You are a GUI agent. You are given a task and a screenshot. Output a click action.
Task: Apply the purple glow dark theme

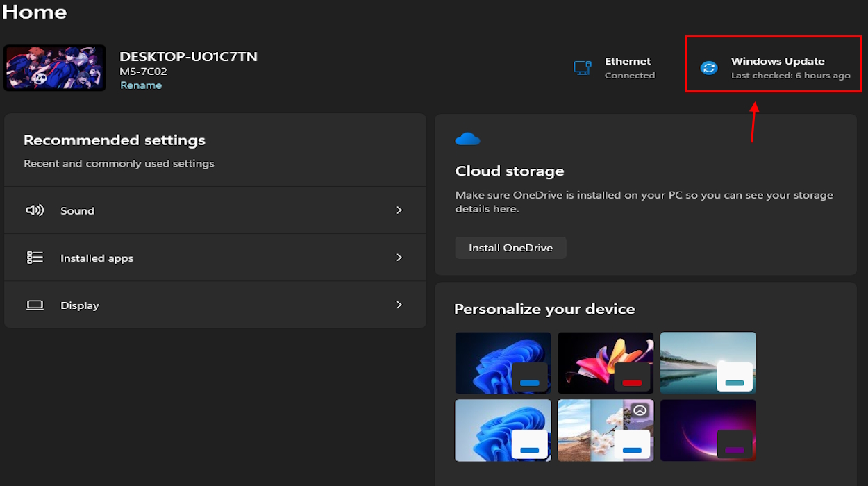pos(708,430)
